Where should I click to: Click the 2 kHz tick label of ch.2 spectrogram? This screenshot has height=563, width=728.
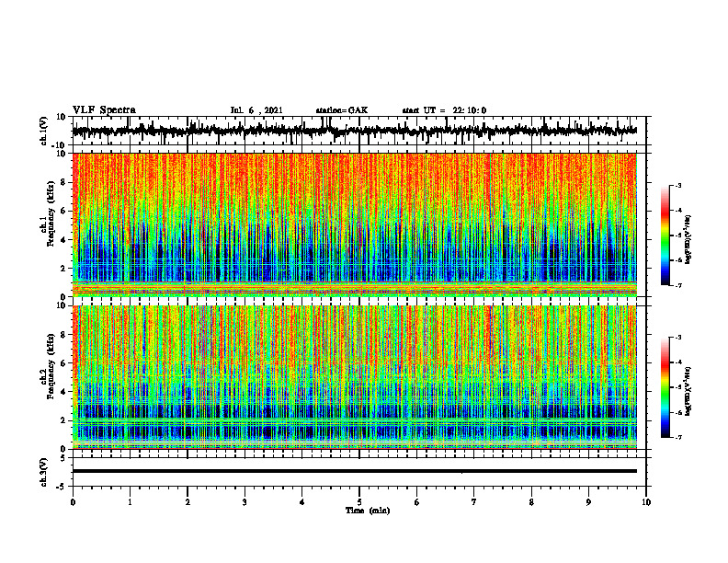(x=64, y=420)
